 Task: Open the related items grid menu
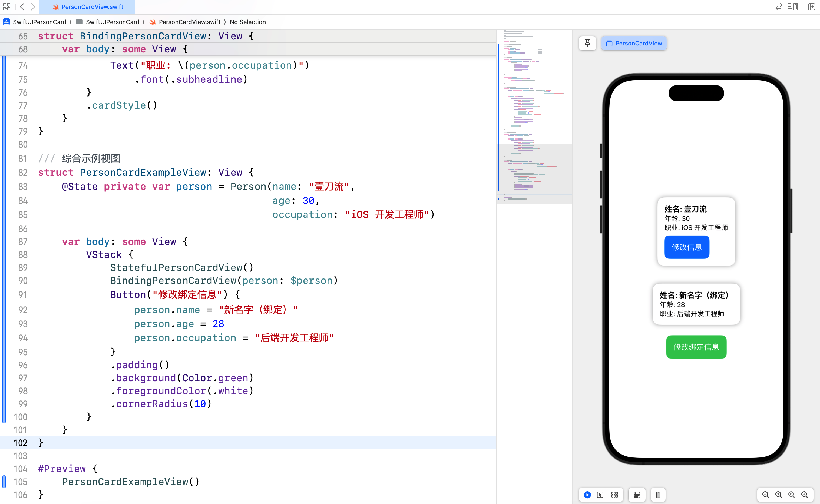click(7, 7)
